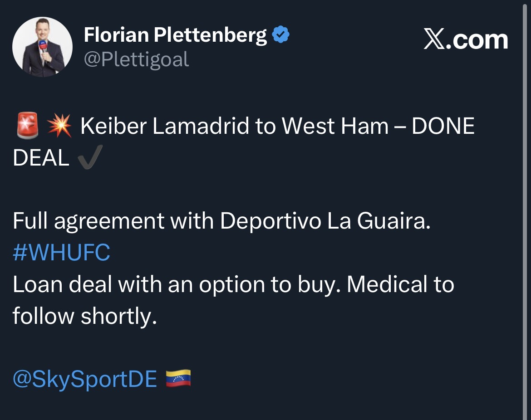Click the word "DEAL" before the check mark
The image size is (531, 420).
[x=41, y=158]
